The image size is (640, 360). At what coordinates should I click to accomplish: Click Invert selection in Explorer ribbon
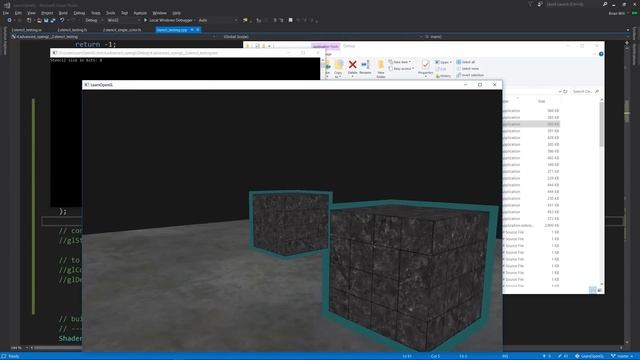[x=470, y=75]
